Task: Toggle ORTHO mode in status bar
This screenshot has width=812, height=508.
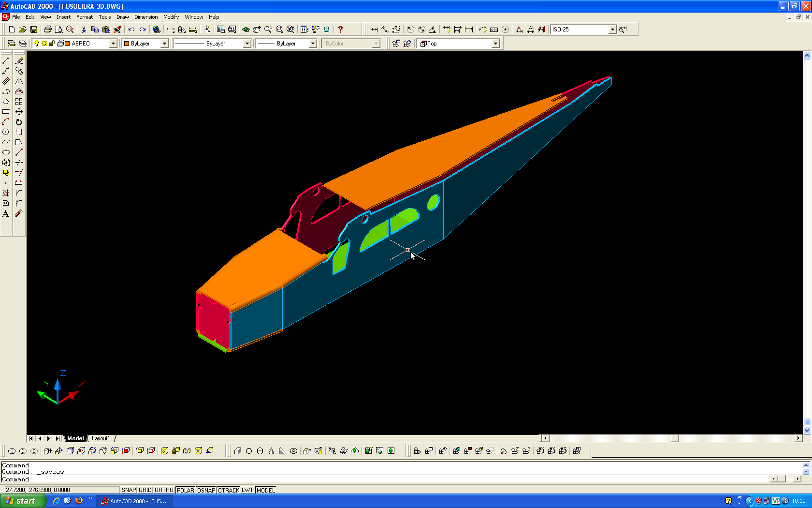Action: pyautogui.click(x=164, y=490)
